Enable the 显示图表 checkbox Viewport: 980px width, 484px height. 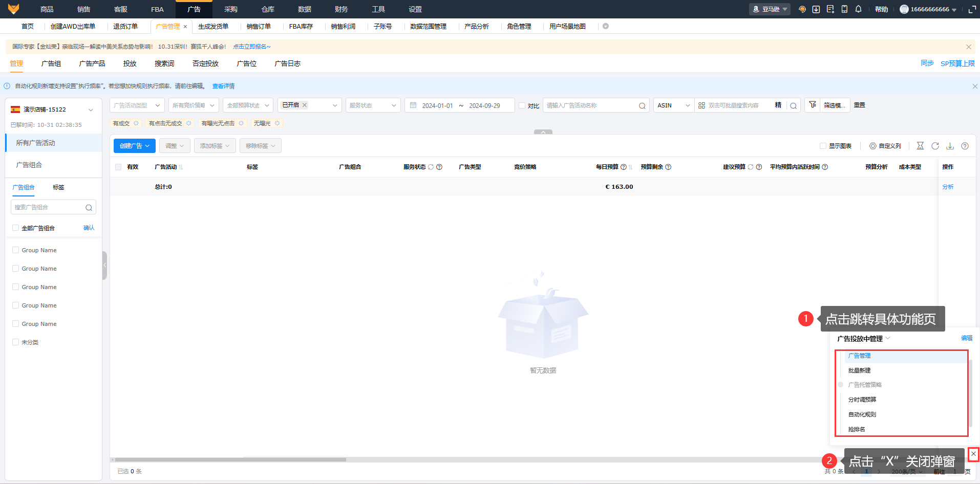pos(823,146)
